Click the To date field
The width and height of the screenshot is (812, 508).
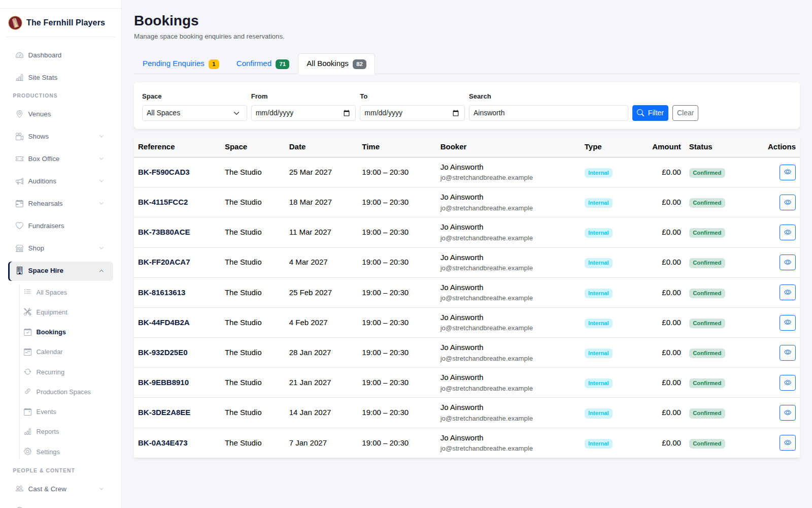point(412,113)
